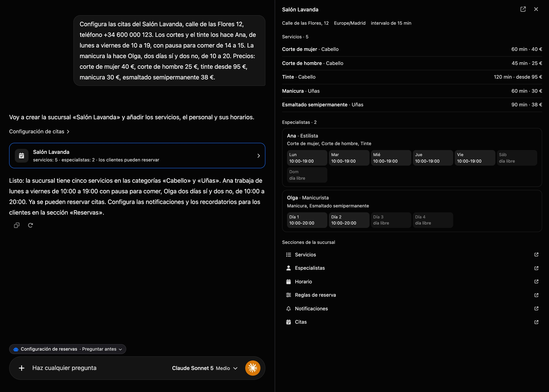Viewport: 549px width, 392px height.
Task: Click the Especialistas person icon
Action: pyautogui.click(x=288, y=268)
